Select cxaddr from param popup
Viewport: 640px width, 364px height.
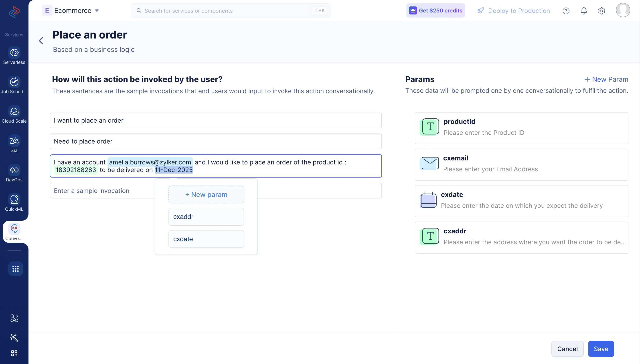pyautogui.click(x=206, y=217)
